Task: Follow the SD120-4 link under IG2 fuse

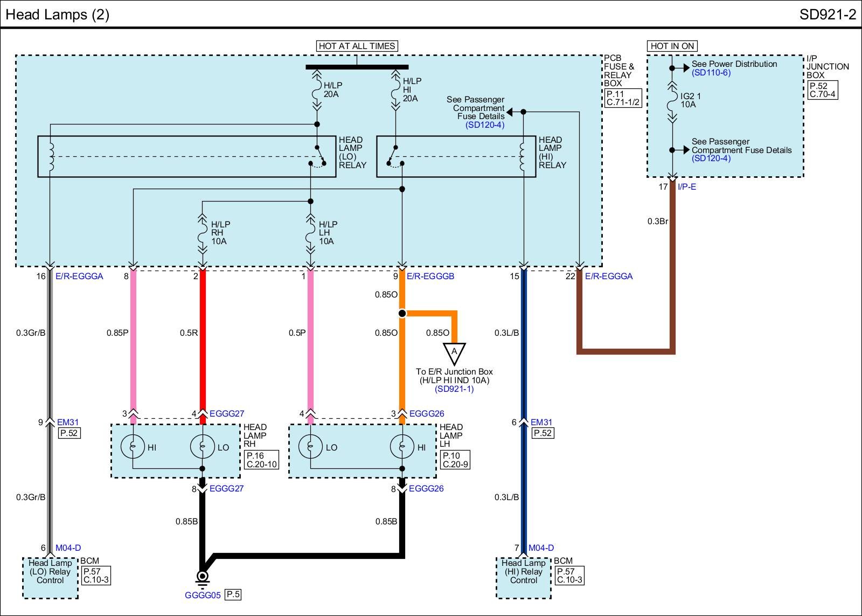Action: click(711, 158)
